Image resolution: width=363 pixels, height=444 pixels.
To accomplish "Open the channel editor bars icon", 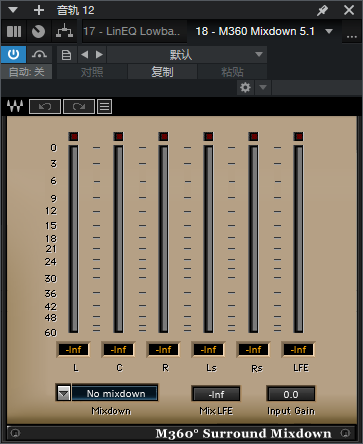I will tap(14, 32).
